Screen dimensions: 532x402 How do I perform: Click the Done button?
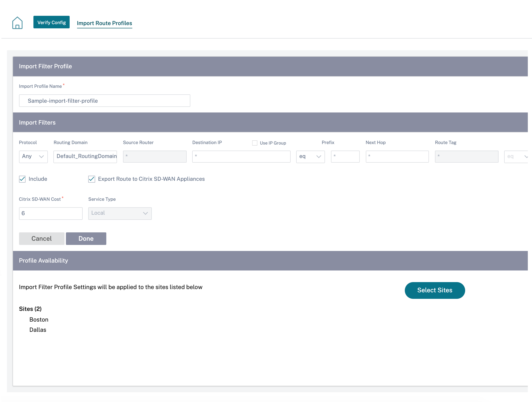coord(86,239)
